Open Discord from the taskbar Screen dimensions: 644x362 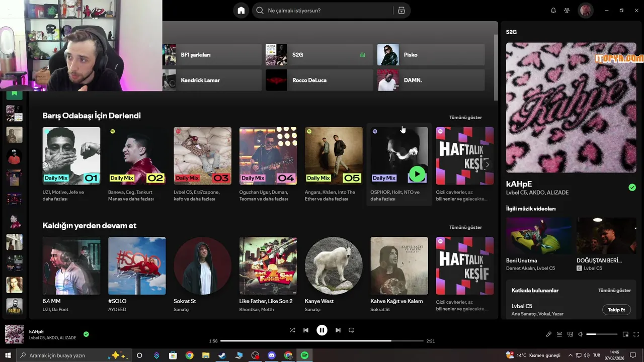point(272,355)
